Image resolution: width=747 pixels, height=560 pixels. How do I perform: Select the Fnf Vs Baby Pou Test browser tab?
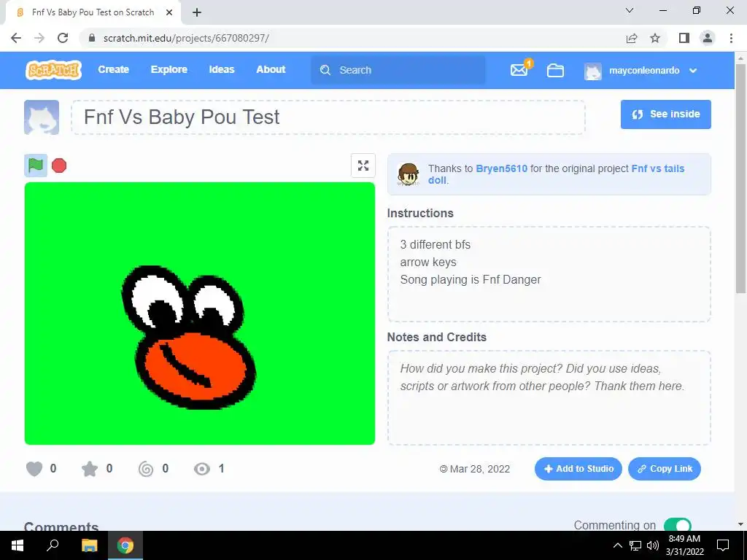pyautogui.click(x=93, y=12)
